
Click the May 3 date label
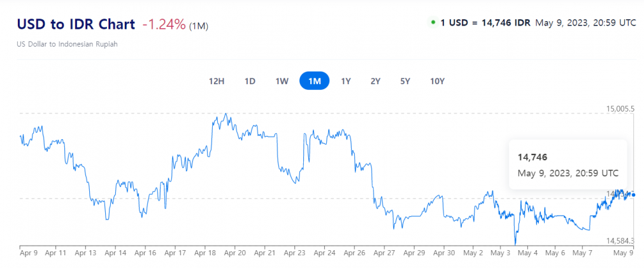[499, 253]
